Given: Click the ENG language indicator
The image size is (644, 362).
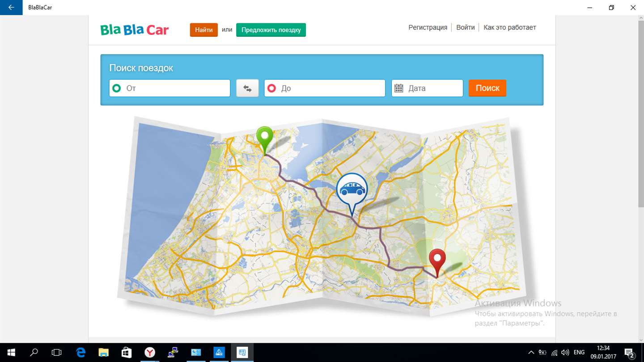Looking at the screenshot, I should click(x=579, y=353).
